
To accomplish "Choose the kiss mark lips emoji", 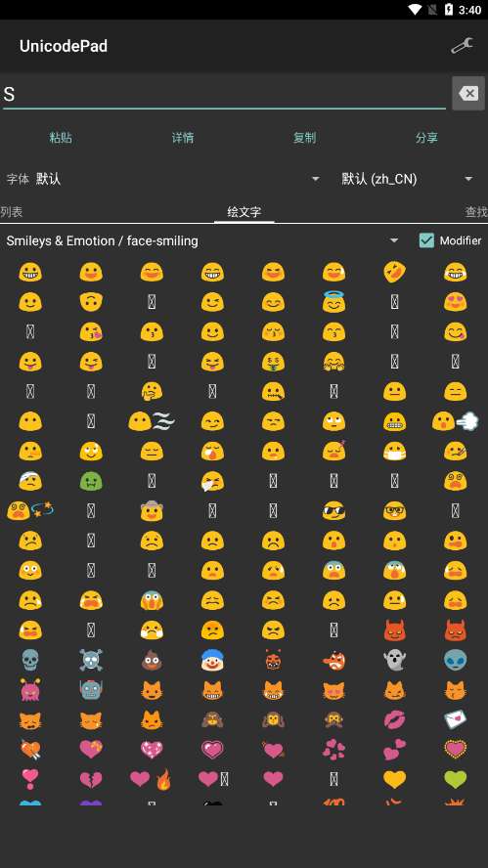I will point(394,719).
